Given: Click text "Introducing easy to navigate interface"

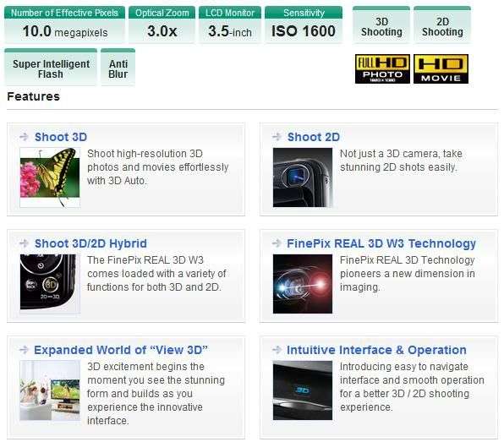Looking at the screenshot, I should coord(404,374).
